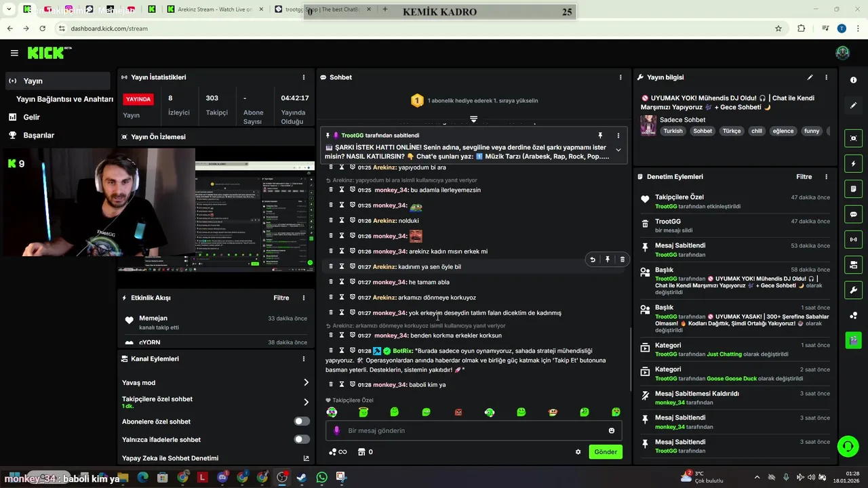
Task: Delete the highlighted Arekinz message with trash icon
Action: [x=623, y=260]
